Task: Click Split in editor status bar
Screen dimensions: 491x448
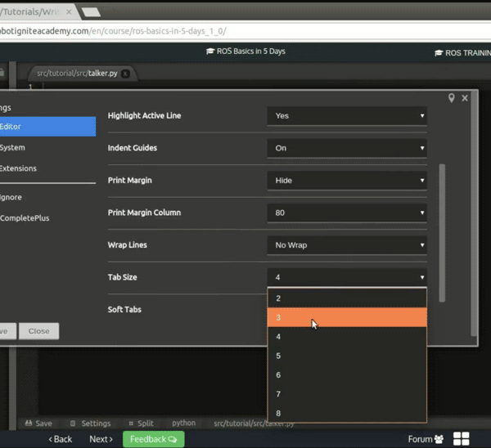Action: [142, 423]
